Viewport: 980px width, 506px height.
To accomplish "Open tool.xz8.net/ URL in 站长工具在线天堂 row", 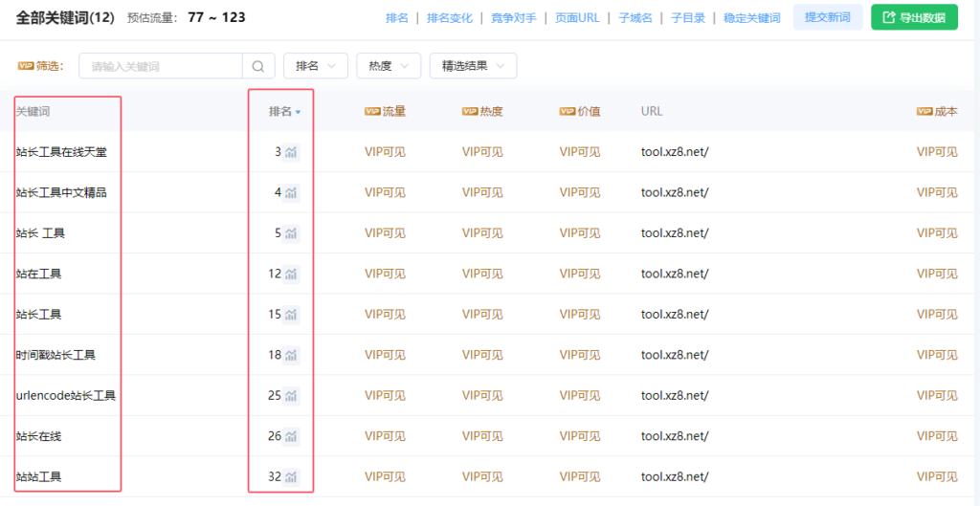I will point(675,152).
